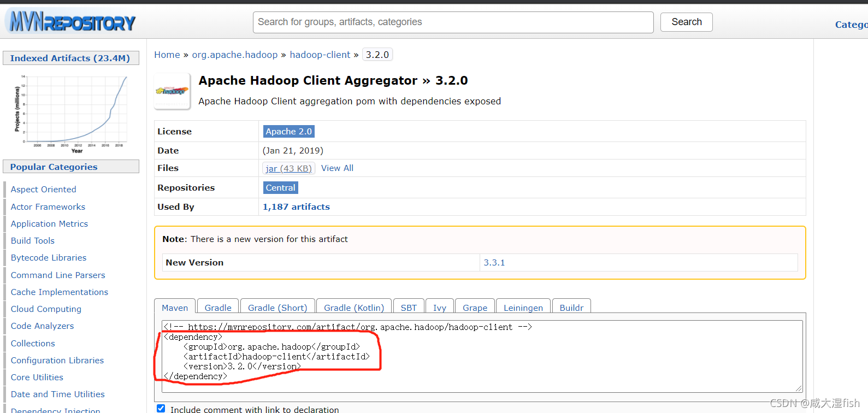Click the Popular Categories header
Viewport: 868px width, 413px height.
coord(71,167)
